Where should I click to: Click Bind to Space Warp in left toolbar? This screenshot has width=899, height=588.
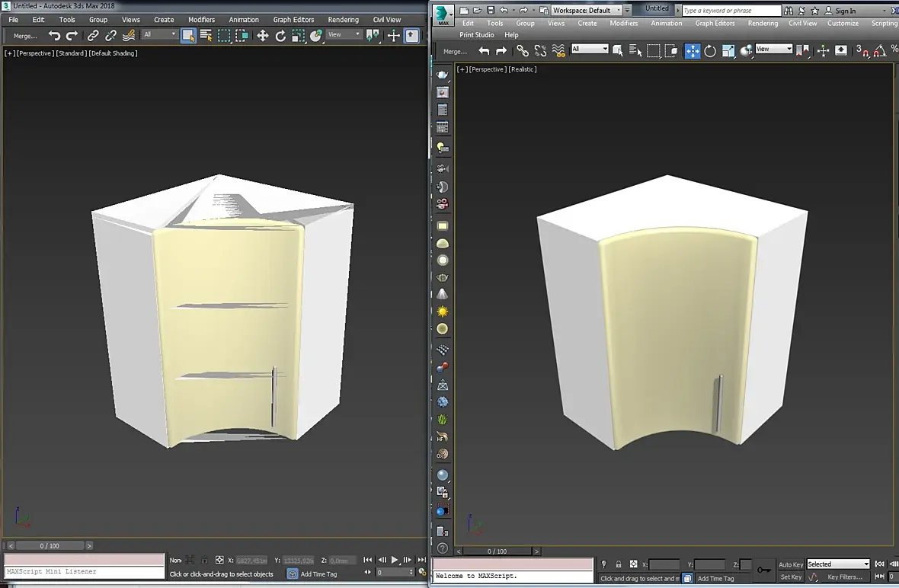pos(129,36)
